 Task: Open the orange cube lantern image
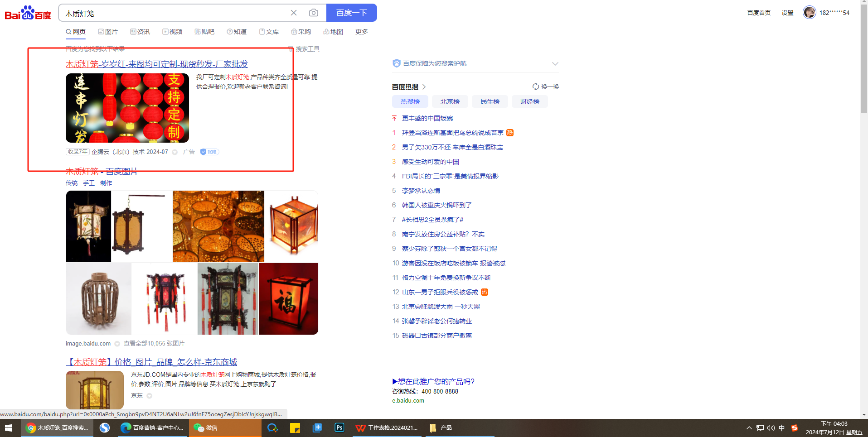(291, 226)
